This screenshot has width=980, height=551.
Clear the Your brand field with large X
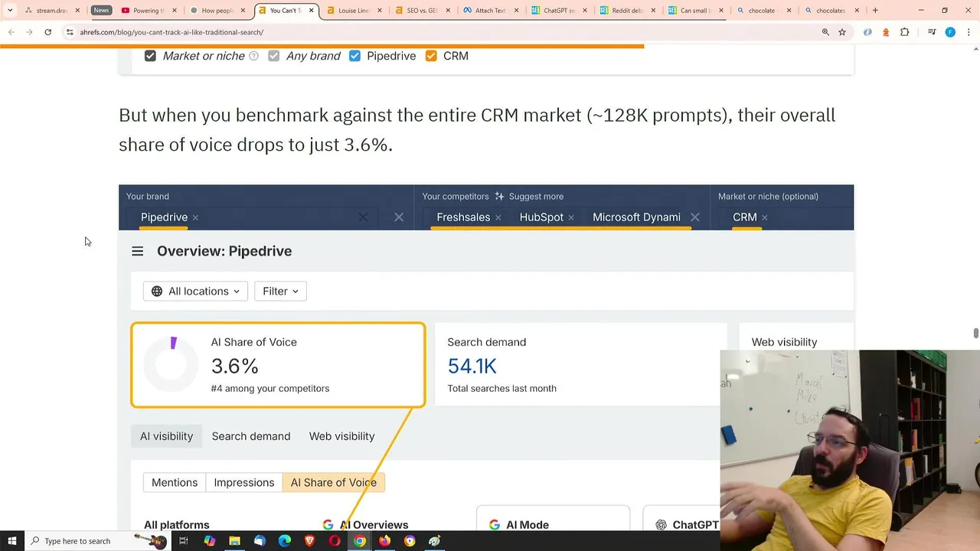399,217
